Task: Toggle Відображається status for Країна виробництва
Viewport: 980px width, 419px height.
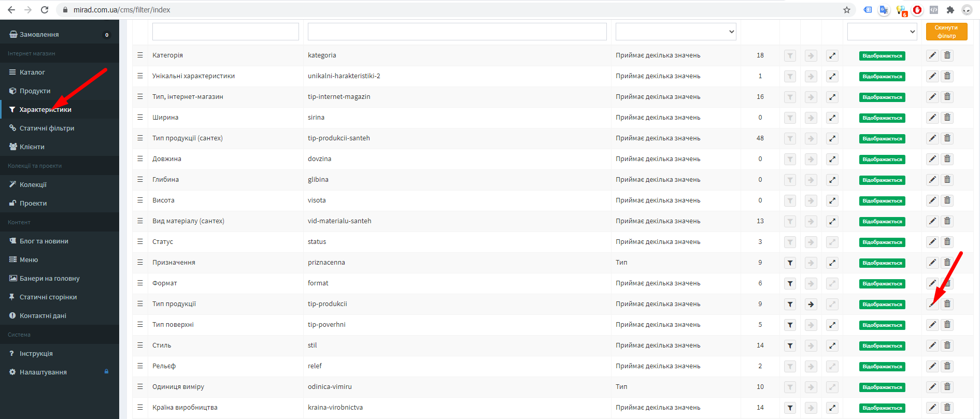Action: click(x=882, y=408)
